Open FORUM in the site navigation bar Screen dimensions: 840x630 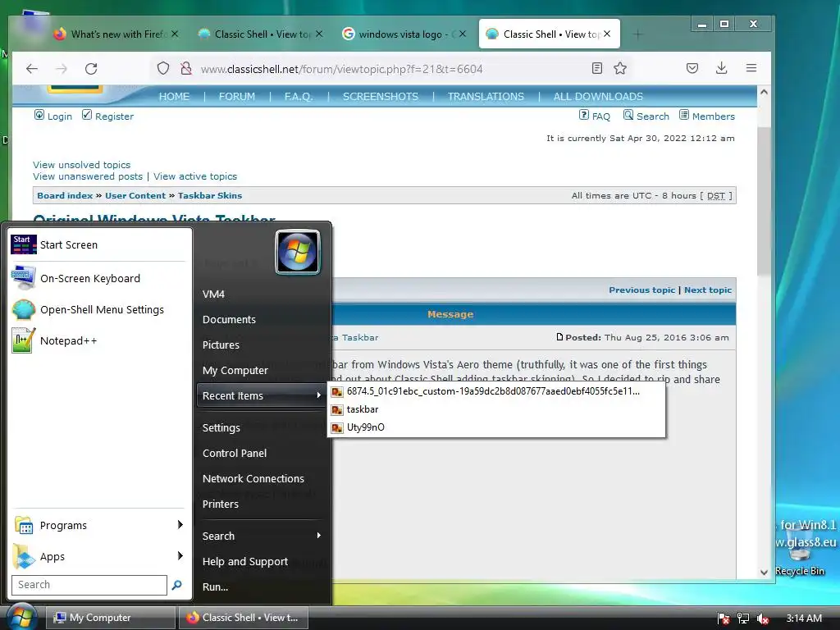coord(237,97)
